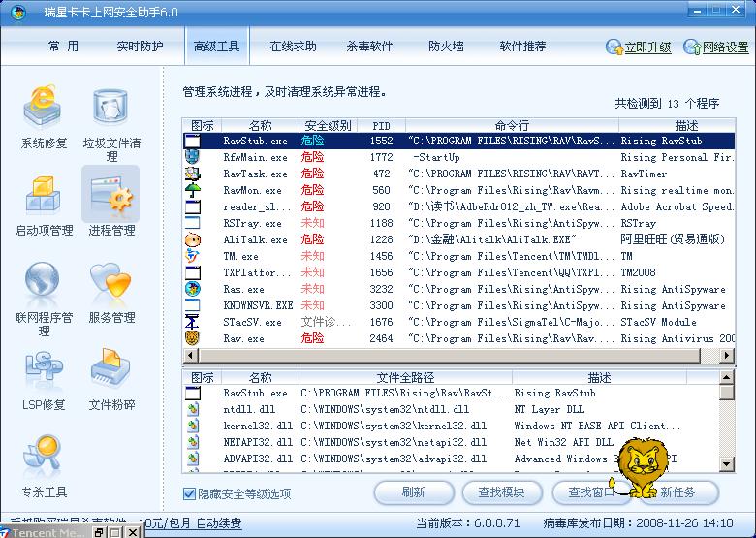Click the kernel32.dll module file icon

coord(193,426)
